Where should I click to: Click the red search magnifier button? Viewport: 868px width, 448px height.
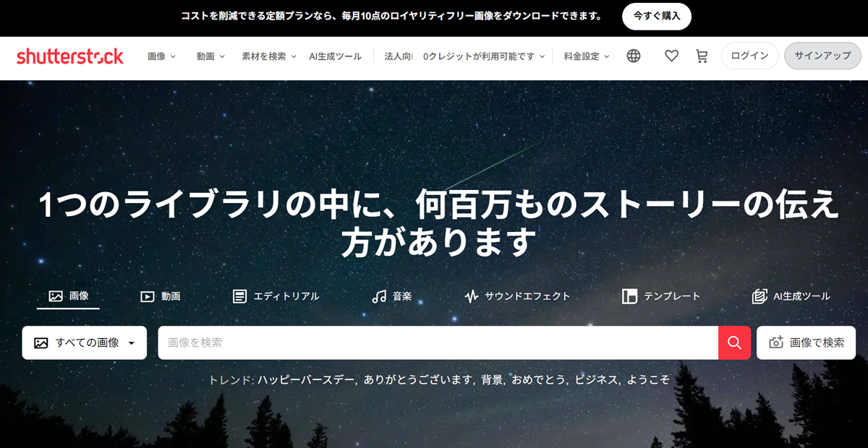(735, 343)
